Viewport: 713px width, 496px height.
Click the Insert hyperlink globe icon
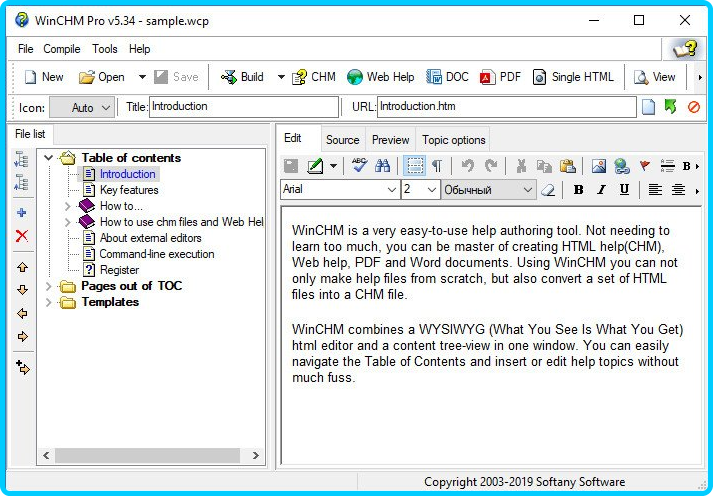click(x=621, y=166)
